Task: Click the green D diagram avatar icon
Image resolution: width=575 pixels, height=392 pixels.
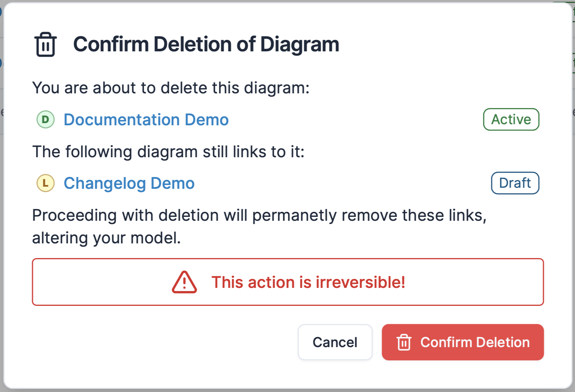Action: click(46, 120)
